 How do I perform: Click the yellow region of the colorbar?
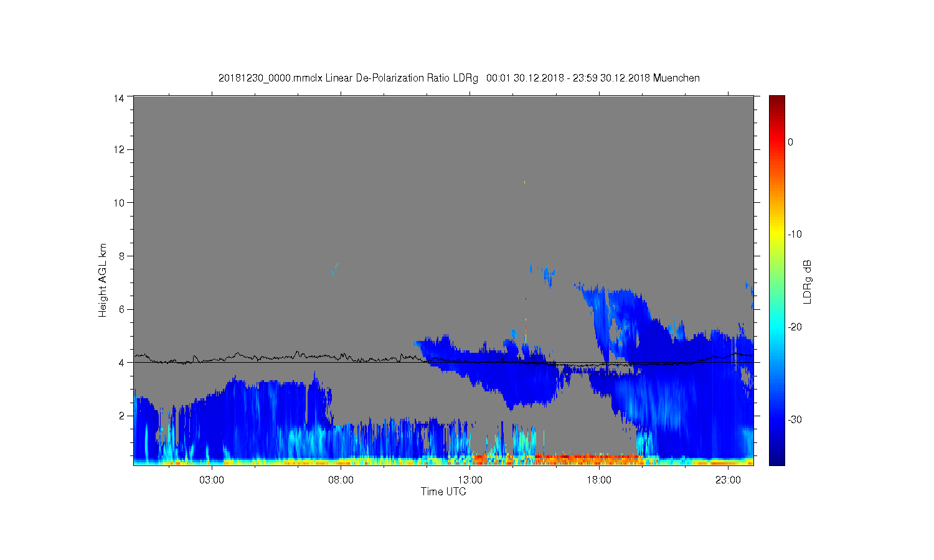[776, 235]
